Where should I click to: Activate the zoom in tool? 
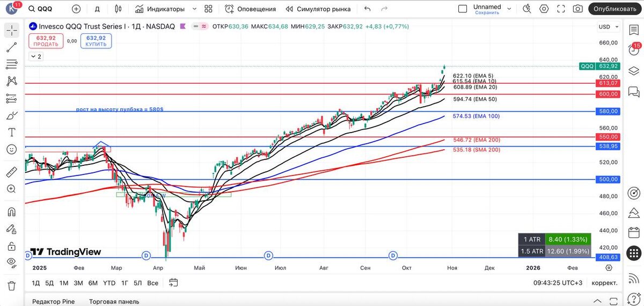[x=11, y=189]
